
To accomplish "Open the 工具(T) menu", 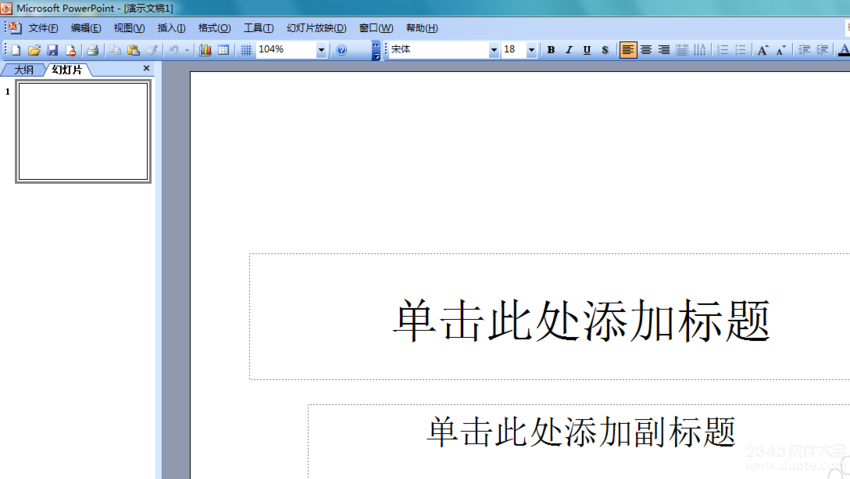I will [x=259, y=28].
